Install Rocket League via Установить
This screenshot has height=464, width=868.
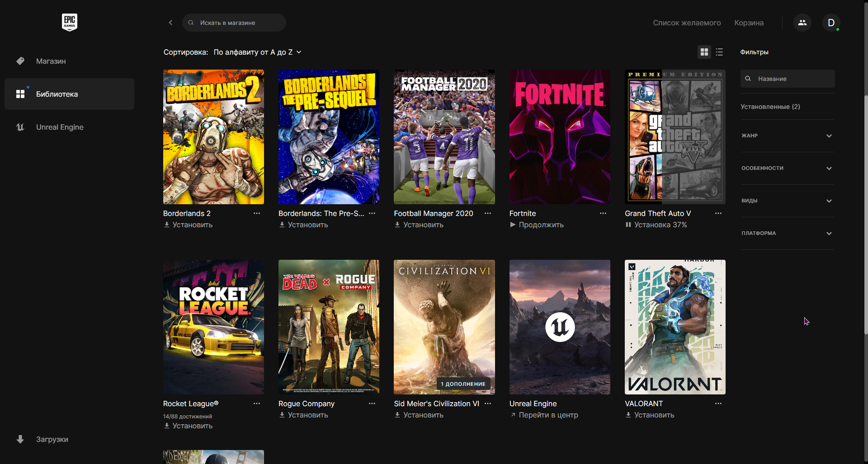pyautogui.click(x=188, y=426)
